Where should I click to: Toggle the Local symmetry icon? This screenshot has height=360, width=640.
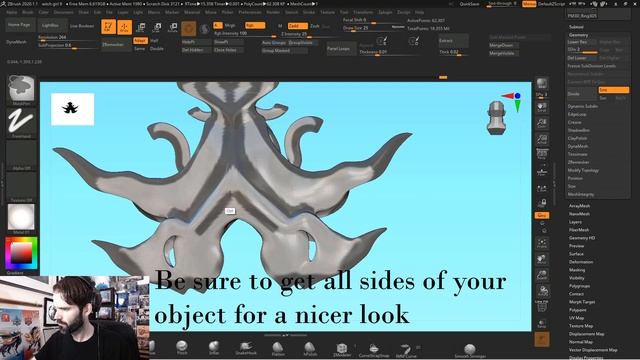542,188
